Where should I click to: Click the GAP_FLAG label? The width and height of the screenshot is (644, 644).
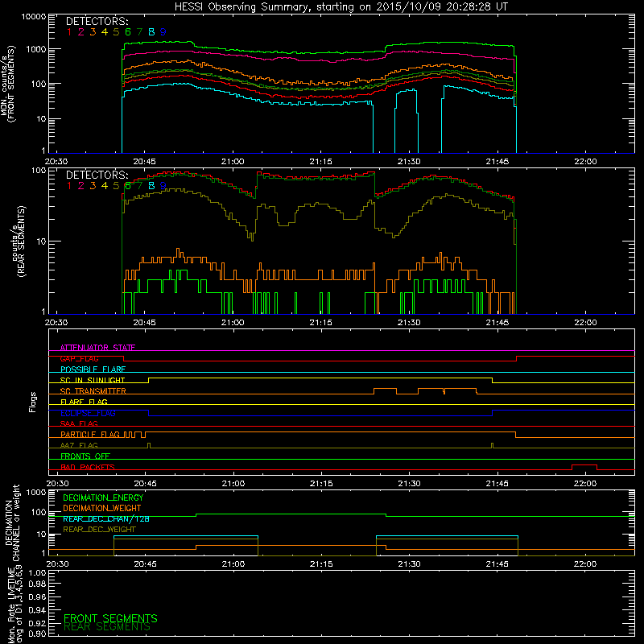pyautogui.click(x=80, y=358)
